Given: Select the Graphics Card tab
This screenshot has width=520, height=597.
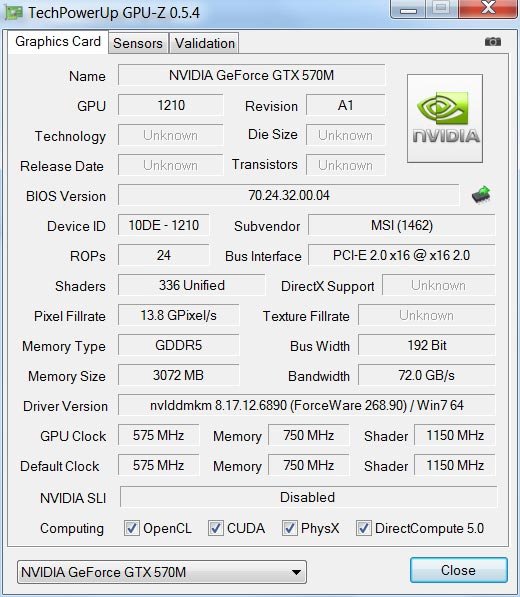Looking at the screenshot, I should (x=58, y=41).
